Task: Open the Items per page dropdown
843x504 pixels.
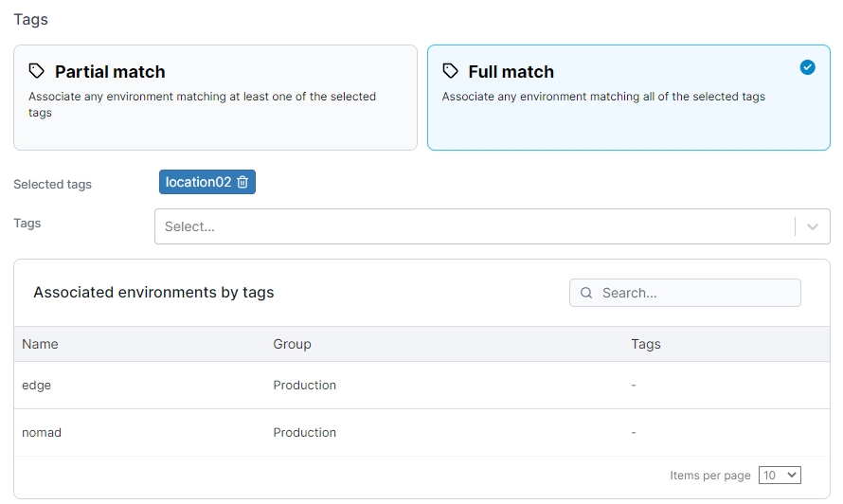Action: click(x=780, y=475)
